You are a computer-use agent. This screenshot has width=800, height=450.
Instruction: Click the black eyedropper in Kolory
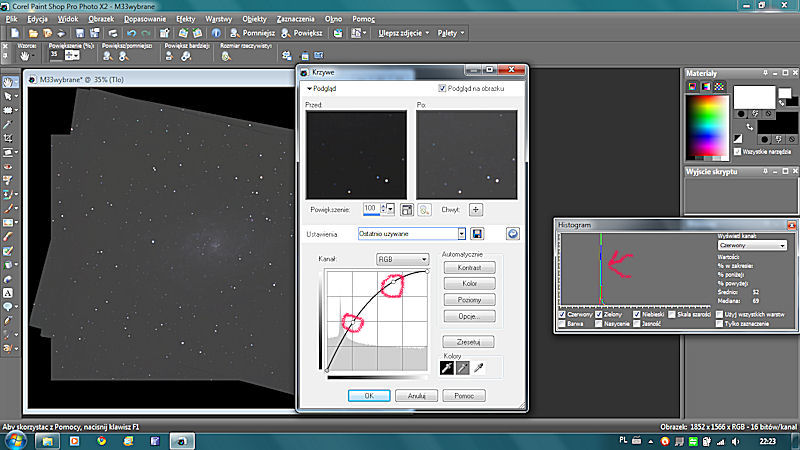click(x=447, y=368)
